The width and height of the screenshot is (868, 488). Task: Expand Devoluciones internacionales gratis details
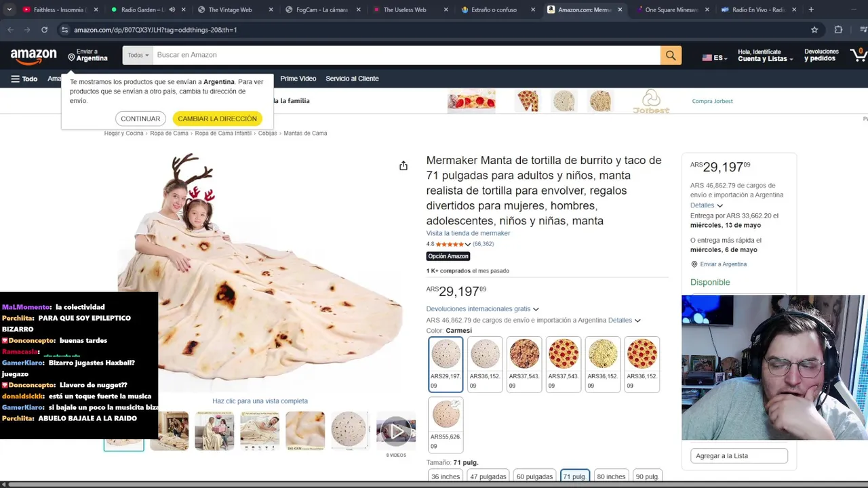pyautogui.click(x=482, y=309)
